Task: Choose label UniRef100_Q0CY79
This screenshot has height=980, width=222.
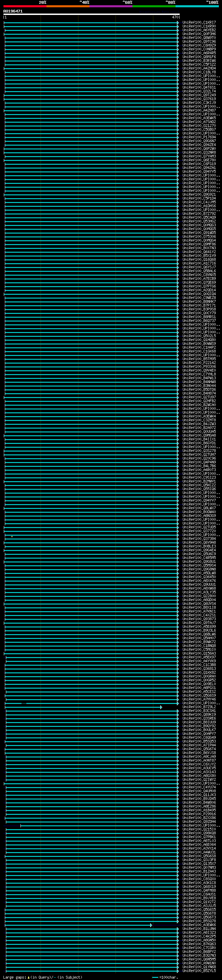Action: click(x=199, y=313)
